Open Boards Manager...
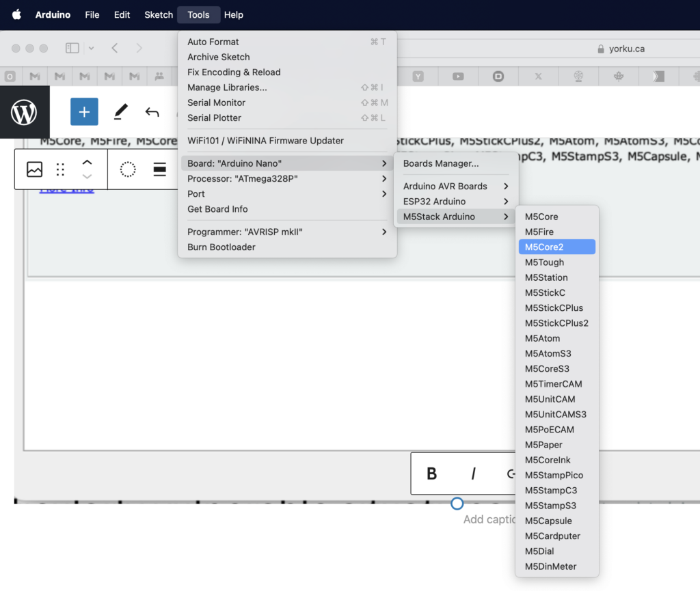The width and height of the screenshot is (700, 591). 456,163
